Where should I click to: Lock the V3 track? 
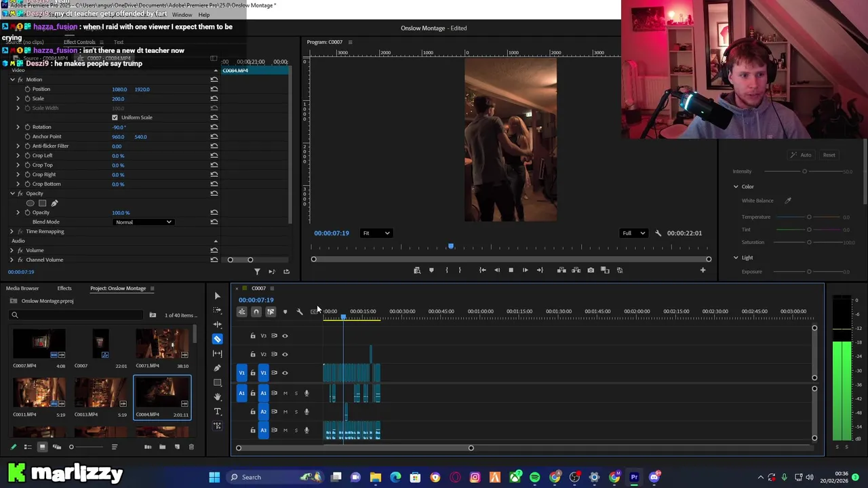point(253,335)
